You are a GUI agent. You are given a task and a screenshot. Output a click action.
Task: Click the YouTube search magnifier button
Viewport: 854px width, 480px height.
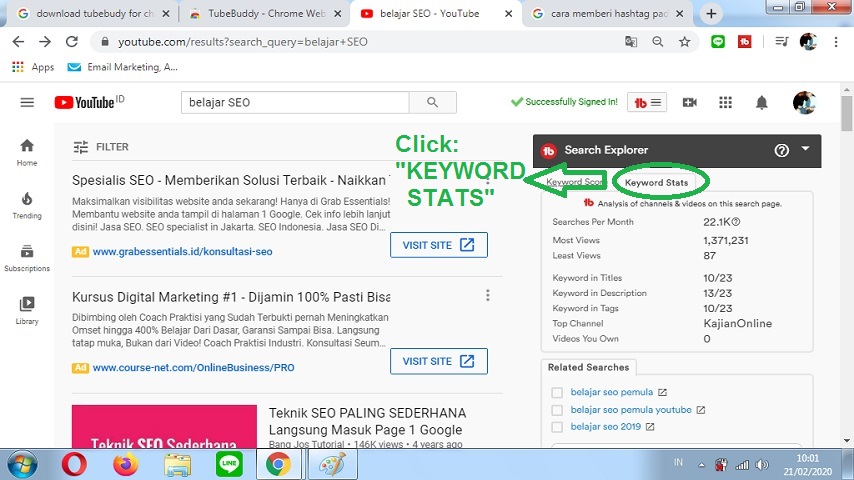pos(432,102)
